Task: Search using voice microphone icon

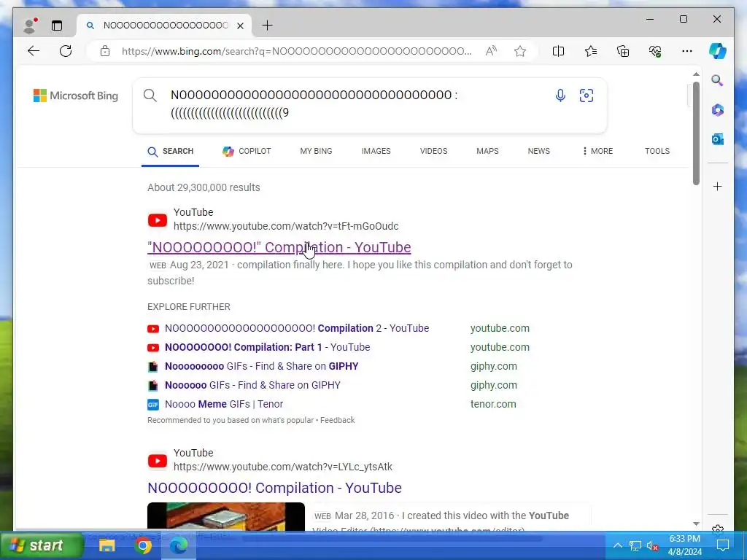Action: [560, 96]
